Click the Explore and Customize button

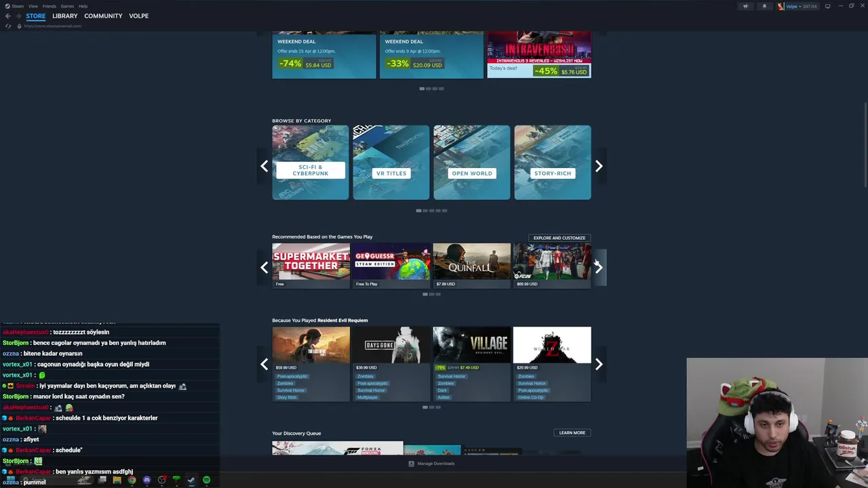tap(559, 238)
